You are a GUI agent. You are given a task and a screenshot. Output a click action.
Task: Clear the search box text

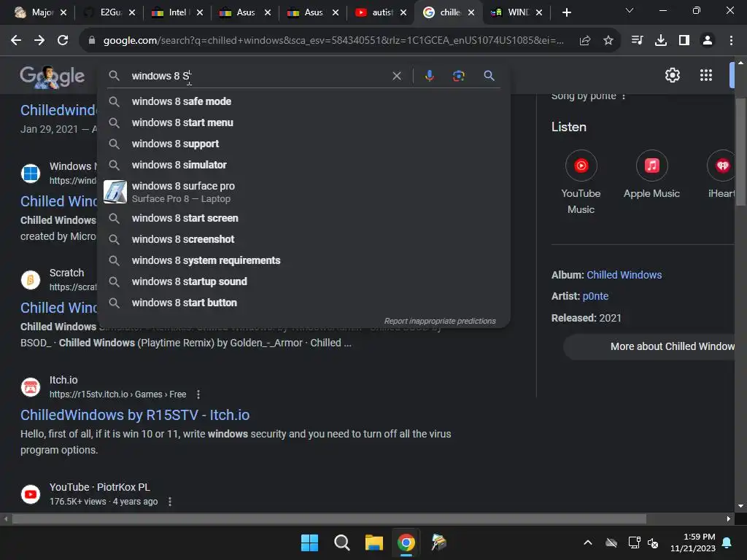click(x=396, y=76)
